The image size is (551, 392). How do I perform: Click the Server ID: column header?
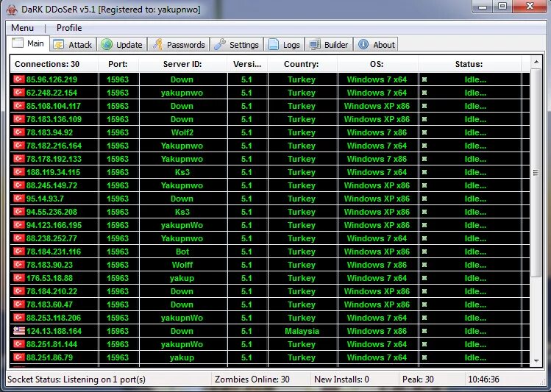(182, 64)
